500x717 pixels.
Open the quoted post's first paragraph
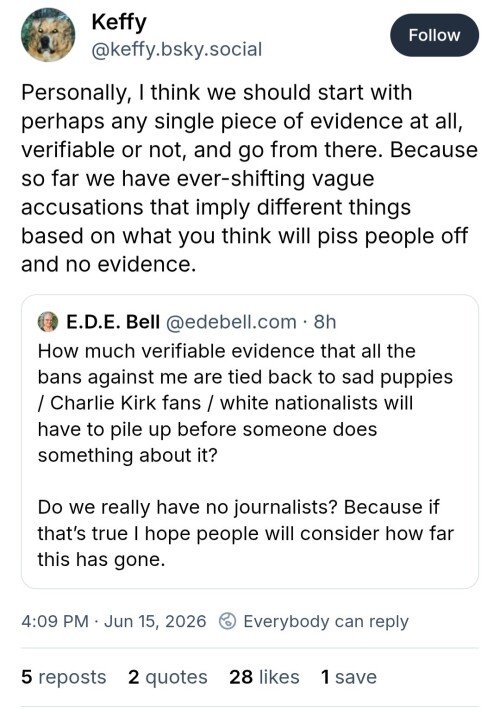pyautogui.click(x=245, y=403)
